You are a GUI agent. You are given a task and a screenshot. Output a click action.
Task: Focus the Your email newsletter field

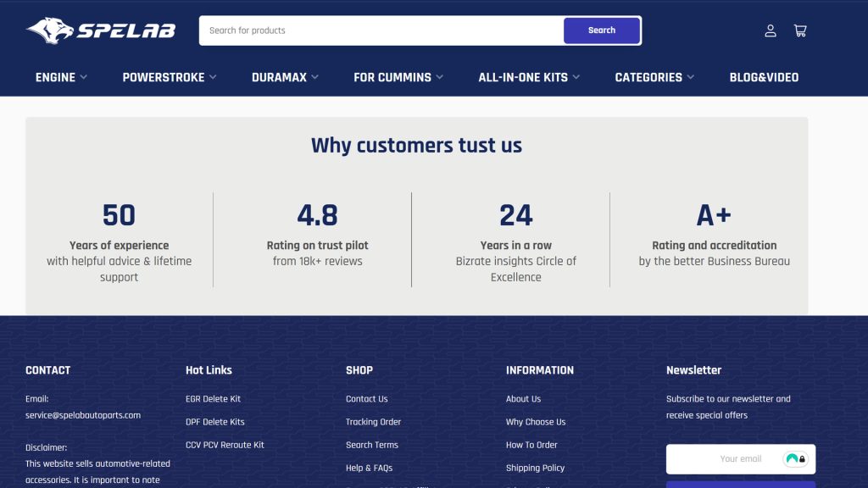(x=741, y=458)
